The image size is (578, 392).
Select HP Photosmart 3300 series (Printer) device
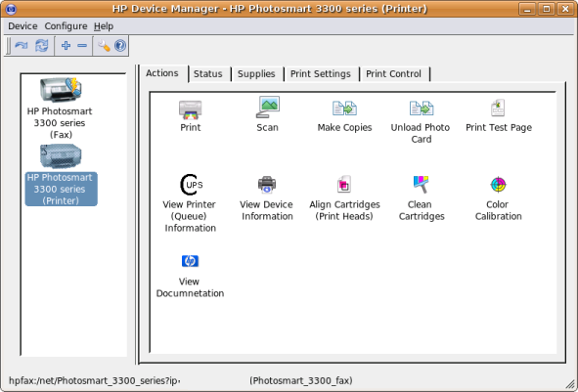click(61, 175)
